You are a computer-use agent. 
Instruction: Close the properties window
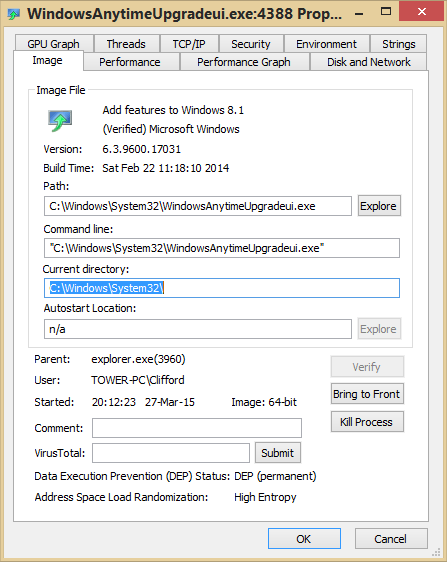pyautogui.click(x=422, y=12)
